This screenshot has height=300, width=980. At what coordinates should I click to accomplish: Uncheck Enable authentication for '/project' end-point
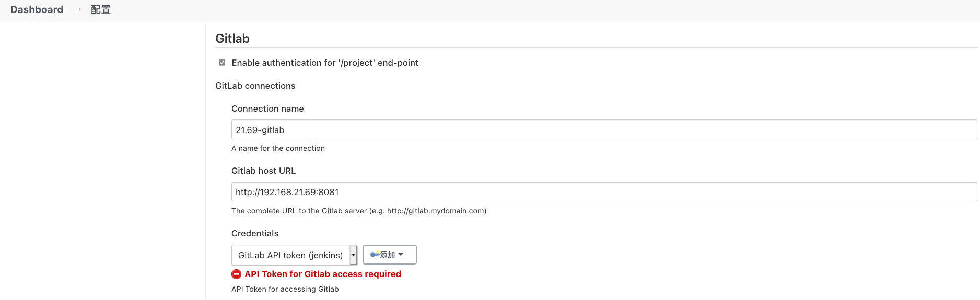pos(222,63)
